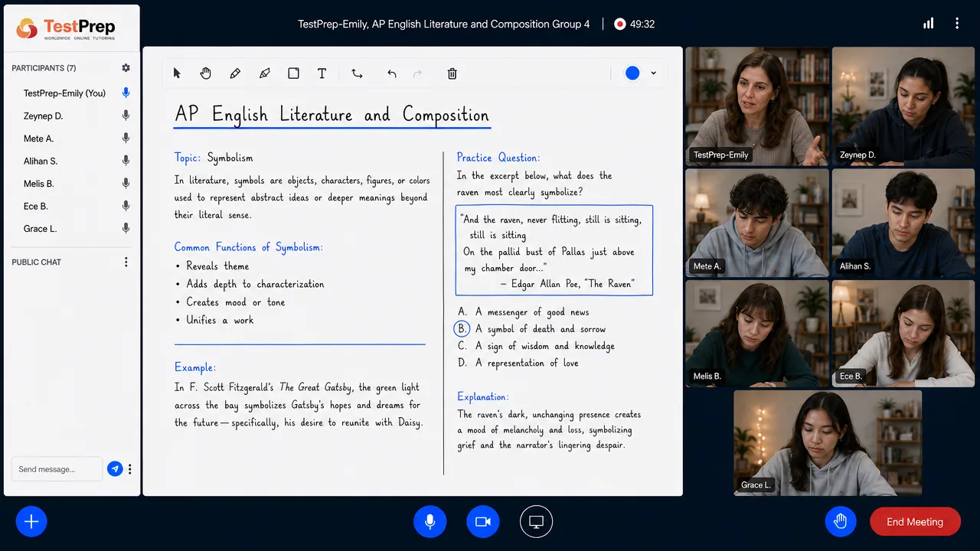Viewport: 980px width, 551px height.
Task: Click the send message arrow button
Action: (115, 469)
